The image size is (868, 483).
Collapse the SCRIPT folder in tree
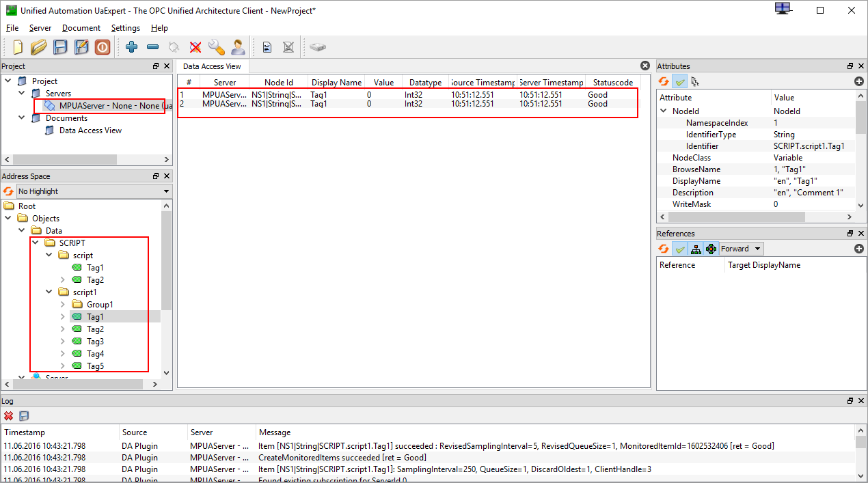(x=35, y=243)
